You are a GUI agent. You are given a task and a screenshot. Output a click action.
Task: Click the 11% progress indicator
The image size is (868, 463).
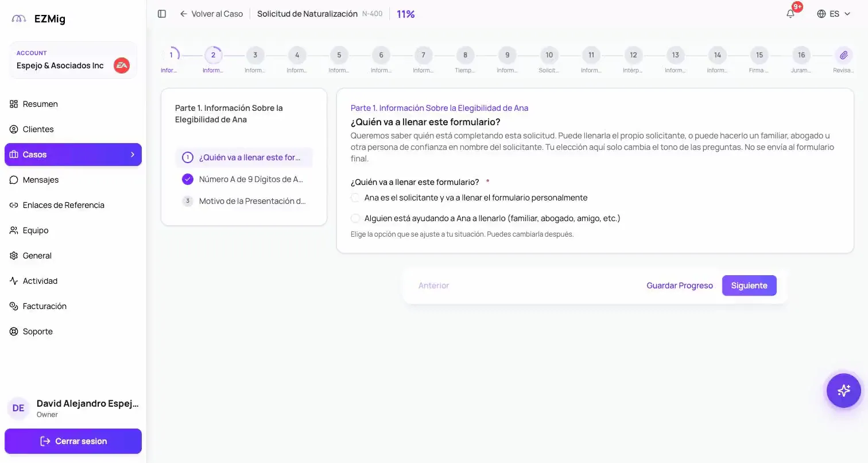(406, 14)
